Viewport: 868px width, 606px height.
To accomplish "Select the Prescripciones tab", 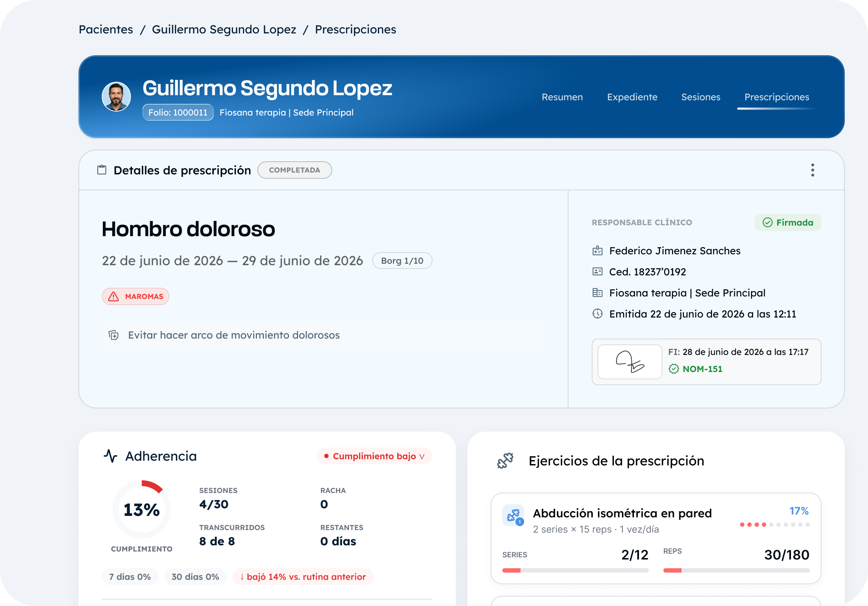I will (776, 97).
